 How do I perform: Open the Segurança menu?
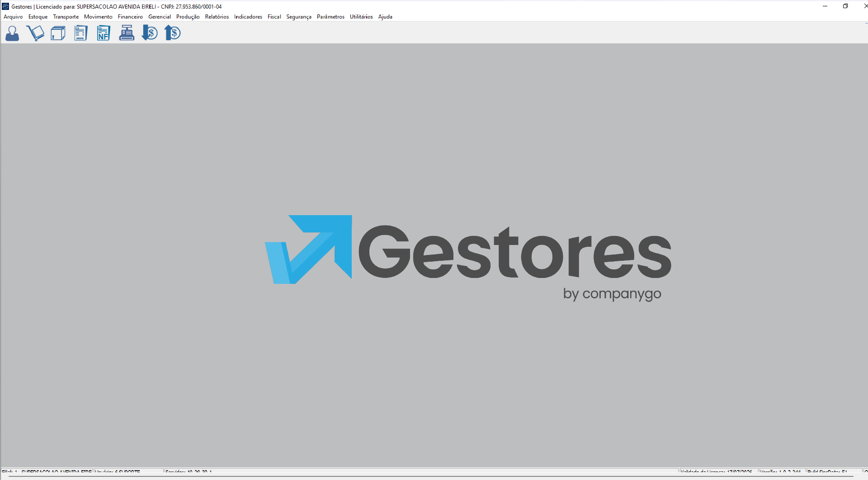pyautogui.click(x=299, y=17)
